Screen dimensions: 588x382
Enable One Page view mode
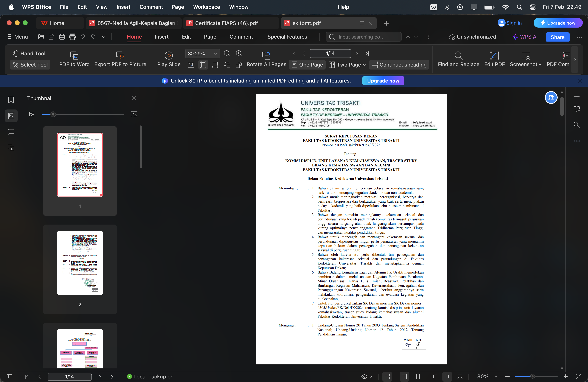(x=307, y=65)
